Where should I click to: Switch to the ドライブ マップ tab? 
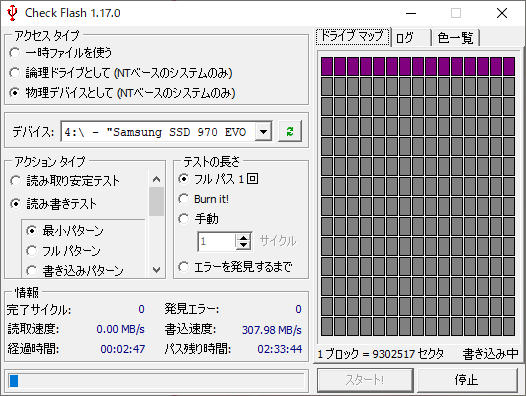pyautogui.click(x=353, y=36)
